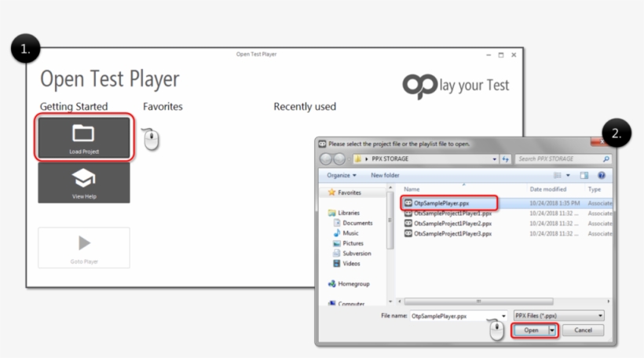Open the Videos library

[351, 264]
